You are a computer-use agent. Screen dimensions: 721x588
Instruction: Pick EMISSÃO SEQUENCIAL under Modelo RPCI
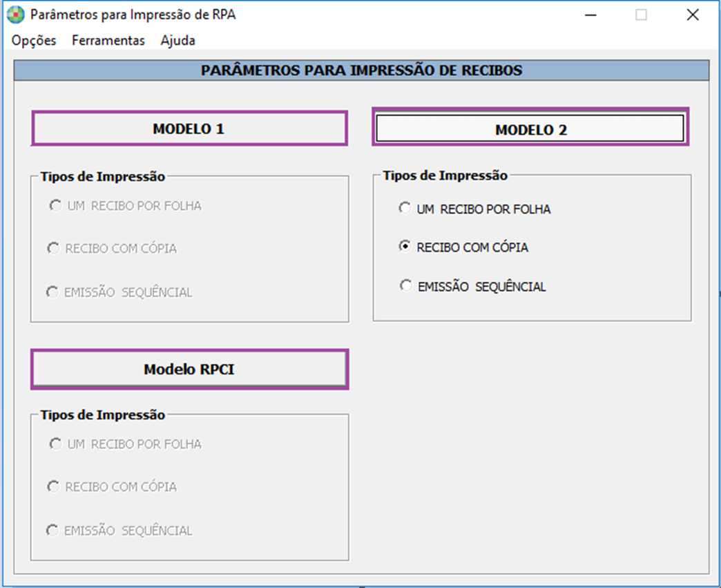[x=52, y=531]
